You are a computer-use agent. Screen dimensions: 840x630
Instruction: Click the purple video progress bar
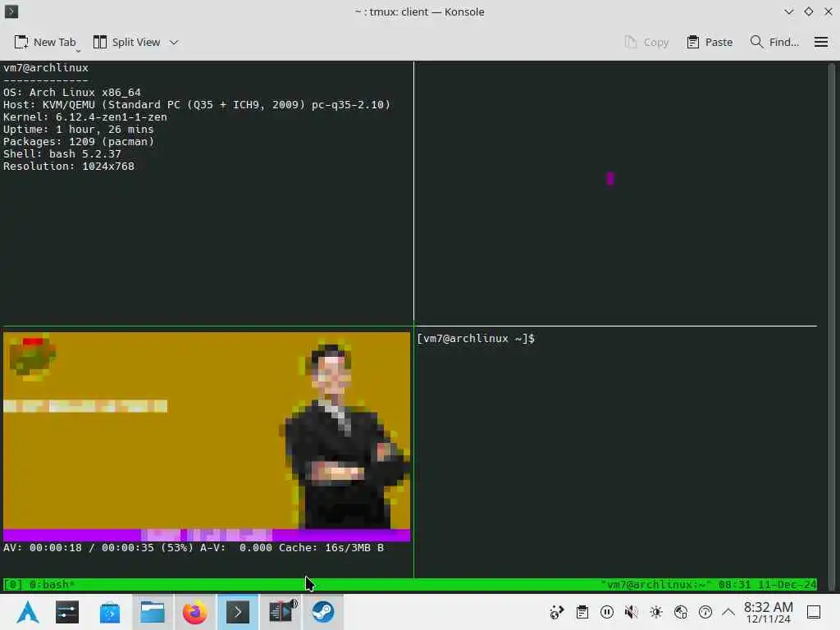click(207, 535)
